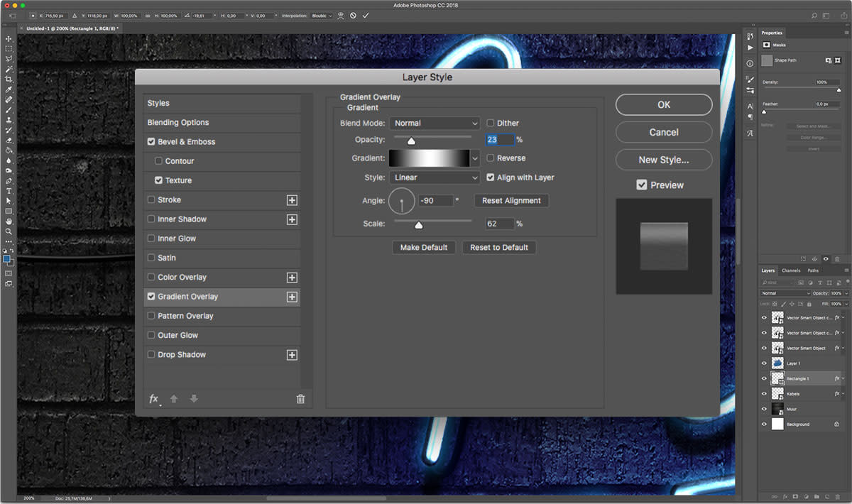Enable the Inner Glow checkbox
852x504 pixels.
[151, 239]
